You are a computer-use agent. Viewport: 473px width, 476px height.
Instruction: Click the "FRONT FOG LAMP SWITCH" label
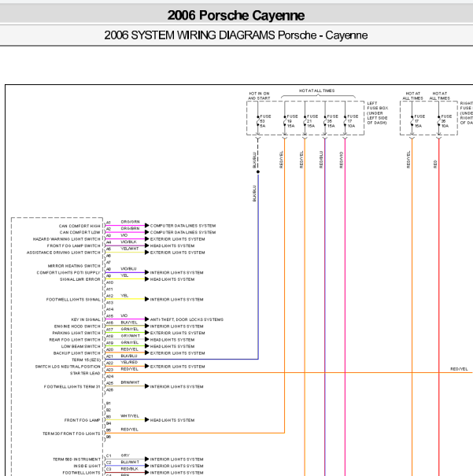tap(74, 246)
